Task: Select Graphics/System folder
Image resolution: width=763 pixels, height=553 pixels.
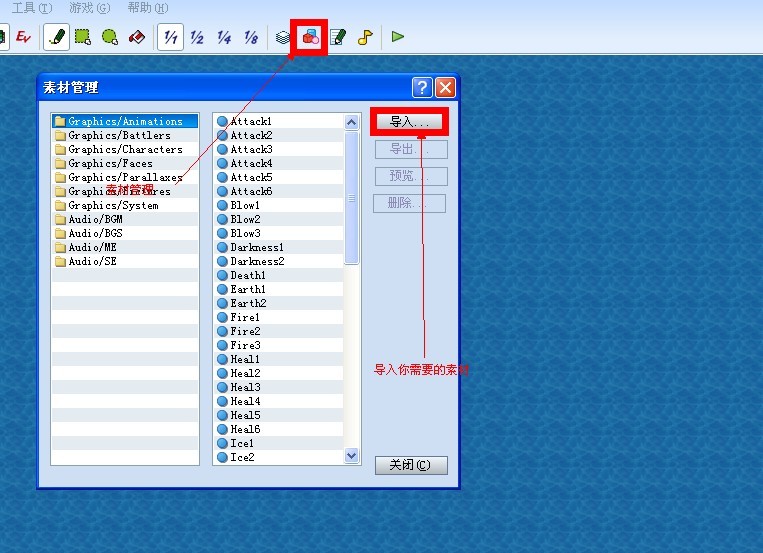Action: click(x=125, y=205)
